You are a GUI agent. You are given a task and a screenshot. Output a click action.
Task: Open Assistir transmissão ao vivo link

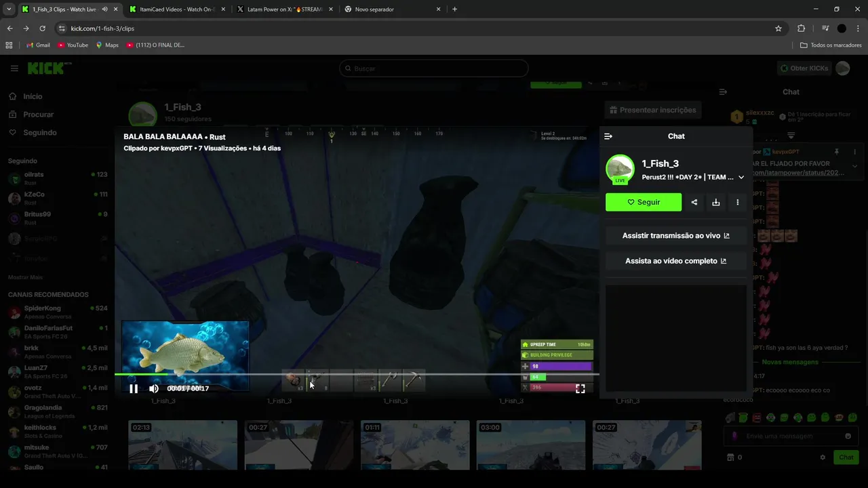pos(676,236)
